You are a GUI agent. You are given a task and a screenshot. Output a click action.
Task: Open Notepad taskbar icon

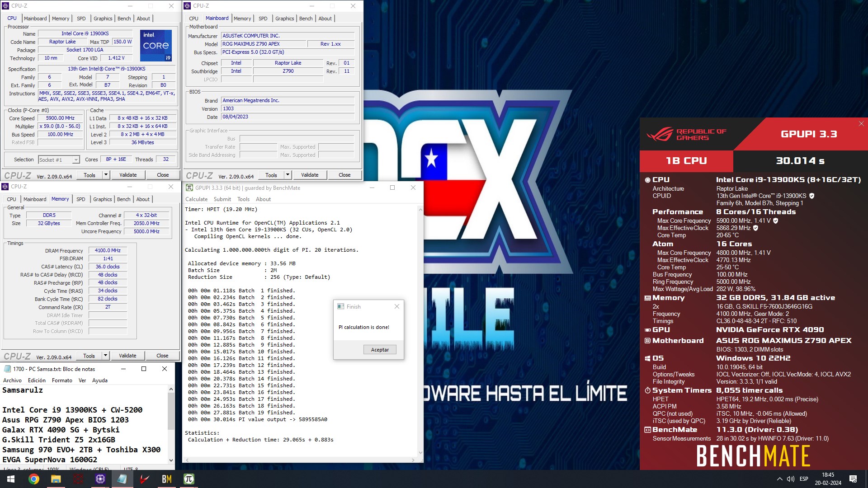122,479
